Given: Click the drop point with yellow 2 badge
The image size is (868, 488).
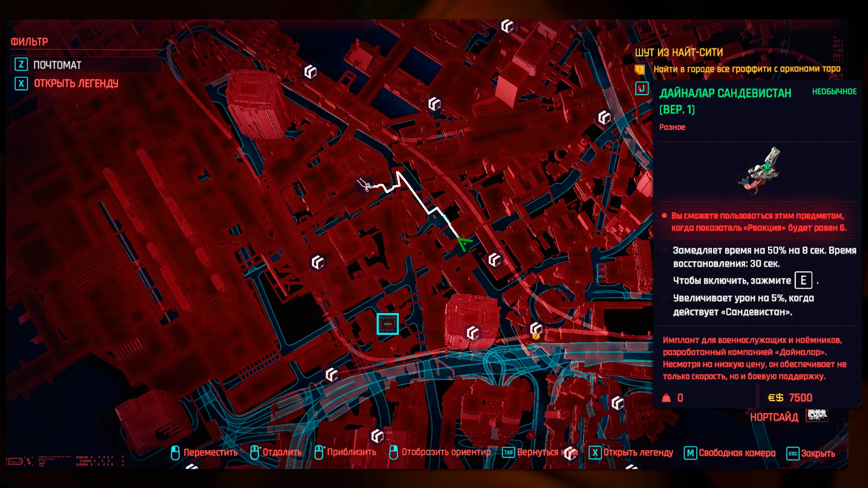Looking at the screenshot, I should click(x=536, y=329).
